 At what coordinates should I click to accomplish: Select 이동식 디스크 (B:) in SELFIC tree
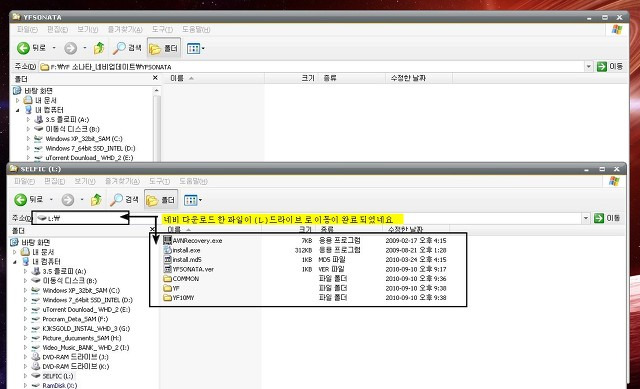(64, 281)
